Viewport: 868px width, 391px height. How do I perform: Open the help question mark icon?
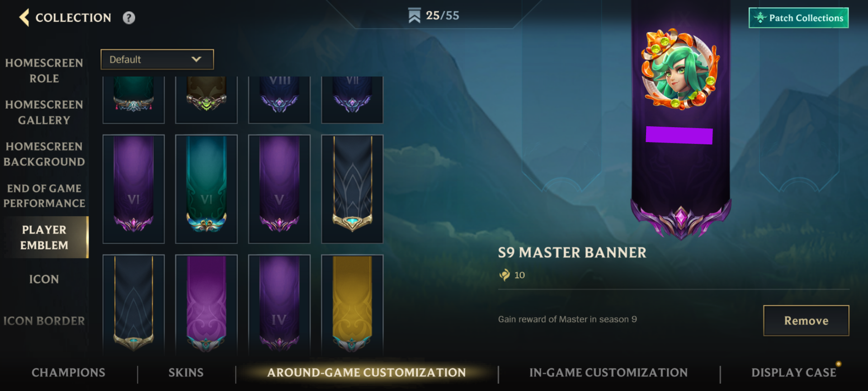click(129, 18)
